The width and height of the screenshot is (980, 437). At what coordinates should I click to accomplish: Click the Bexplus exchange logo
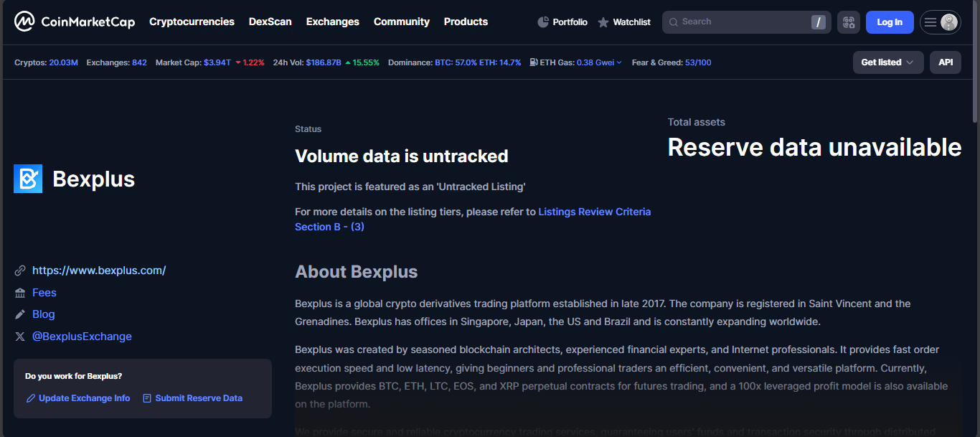click(28, 179)
